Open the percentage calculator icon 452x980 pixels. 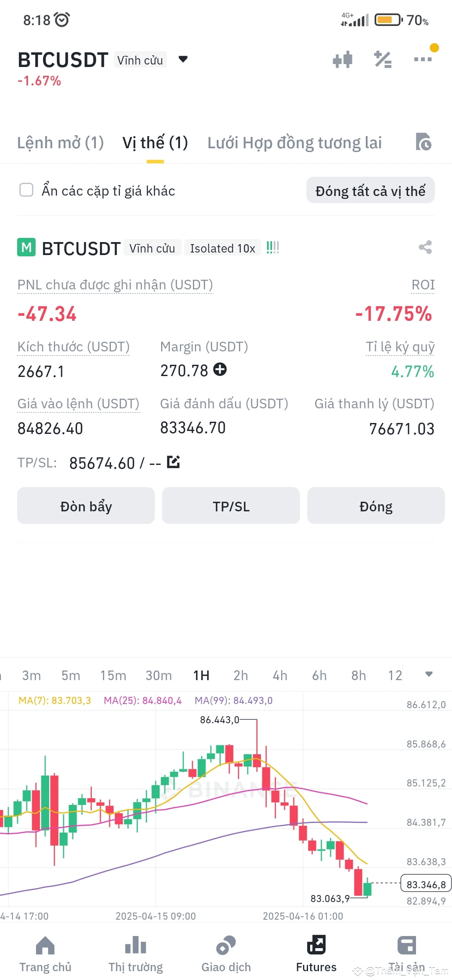coord(383,59)
